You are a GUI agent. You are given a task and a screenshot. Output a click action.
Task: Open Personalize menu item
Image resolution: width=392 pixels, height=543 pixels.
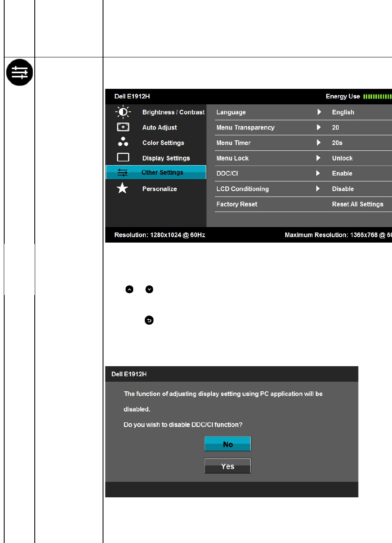pos(160,189)
